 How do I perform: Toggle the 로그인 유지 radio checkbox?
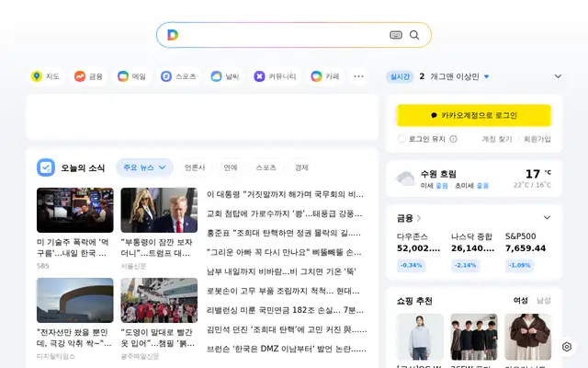[401, 139]
